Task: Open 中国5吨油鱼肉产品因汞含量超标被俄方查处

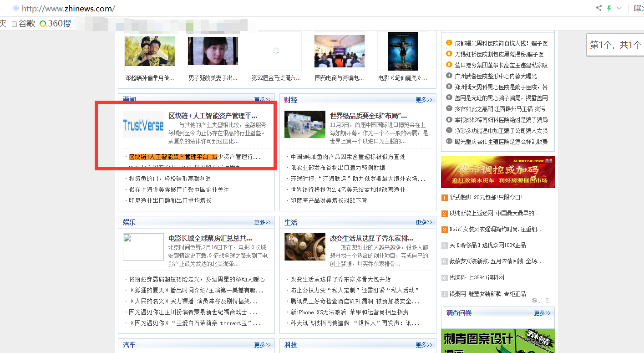Action: pos(348,157)
